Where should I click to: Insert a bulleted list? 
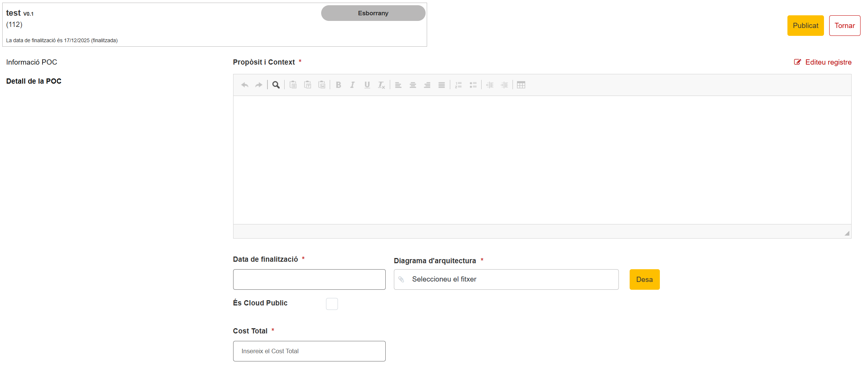(x=473, y=85)
